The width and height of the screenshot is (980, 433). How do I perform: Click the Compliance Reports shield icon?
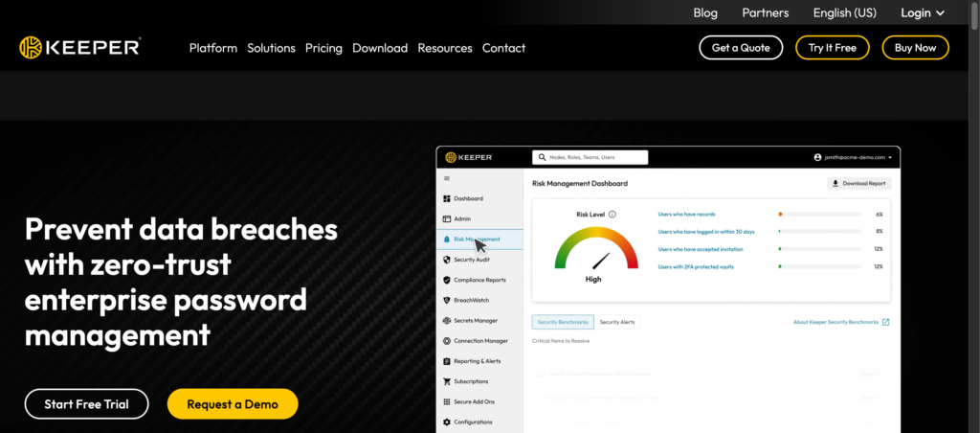point(446,280)
